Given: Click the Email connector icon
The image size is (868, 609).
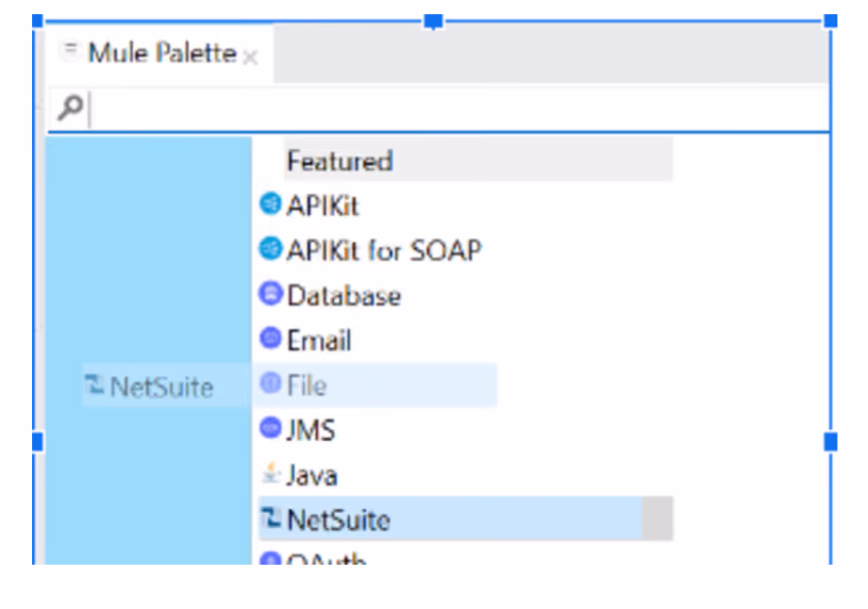Looking at the screenshot, I should (271, 337).
